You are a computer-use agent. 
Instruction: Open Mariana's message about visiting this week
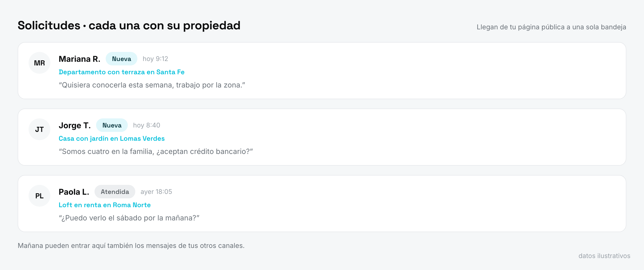tap(152, 85)
